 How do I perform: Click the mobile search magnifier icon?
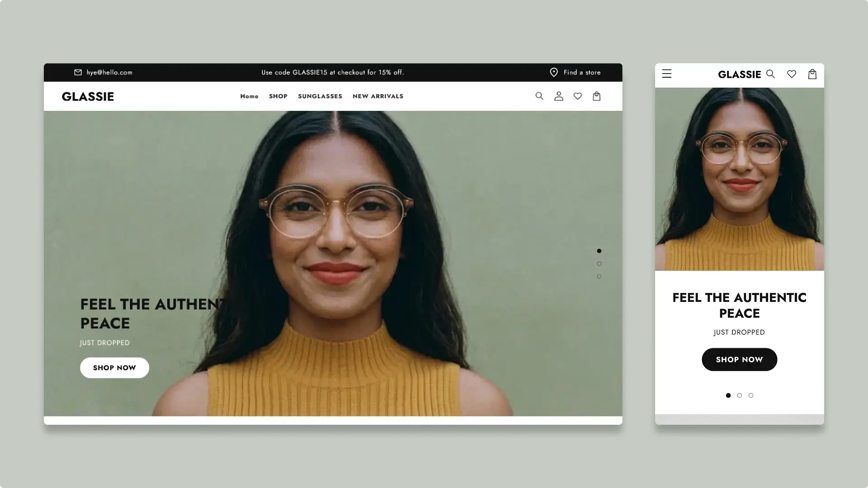coord(770,74)
